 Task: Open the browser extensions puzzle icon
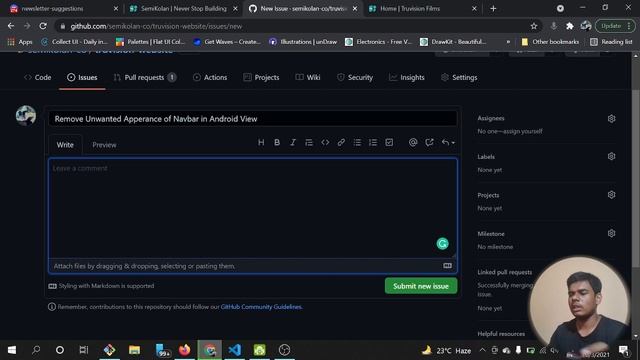[x=569, y=26]
